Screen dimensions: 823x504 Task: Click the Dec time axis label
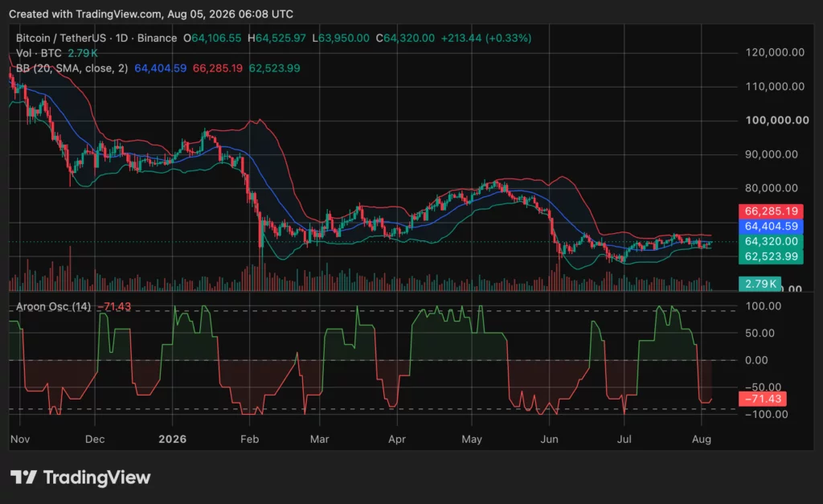pyautogui.click(x=95, y=439)
